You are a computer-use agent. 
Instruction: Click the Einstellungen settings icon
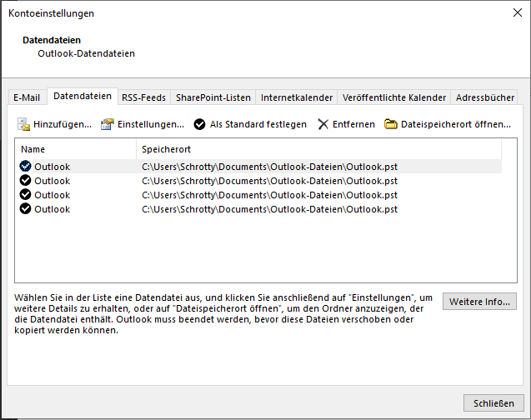tap(108, 124)
